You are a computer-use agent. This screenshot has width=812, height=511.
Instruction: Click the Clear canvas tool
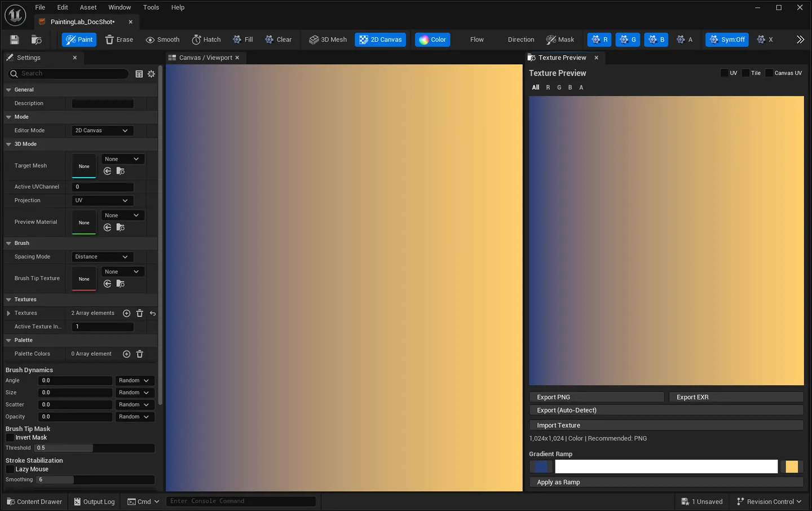point(278,39)
